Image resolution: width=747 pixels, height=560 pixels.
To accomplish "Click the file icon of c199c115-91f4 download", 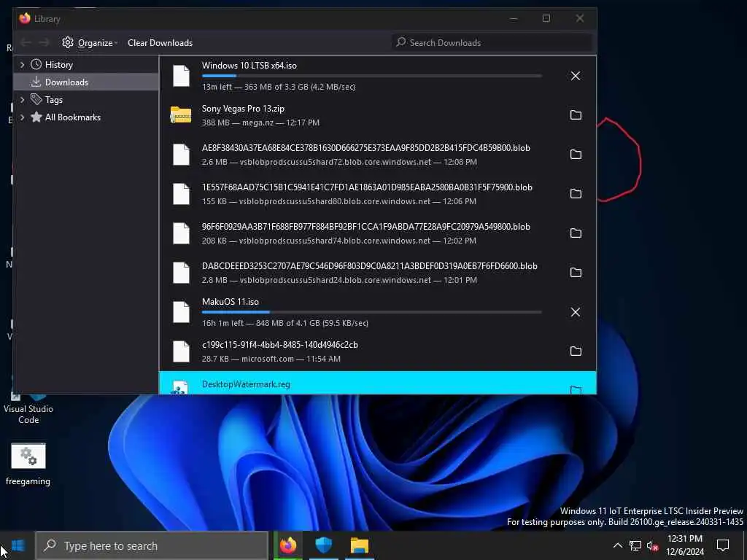I will (x=181, y=351).
